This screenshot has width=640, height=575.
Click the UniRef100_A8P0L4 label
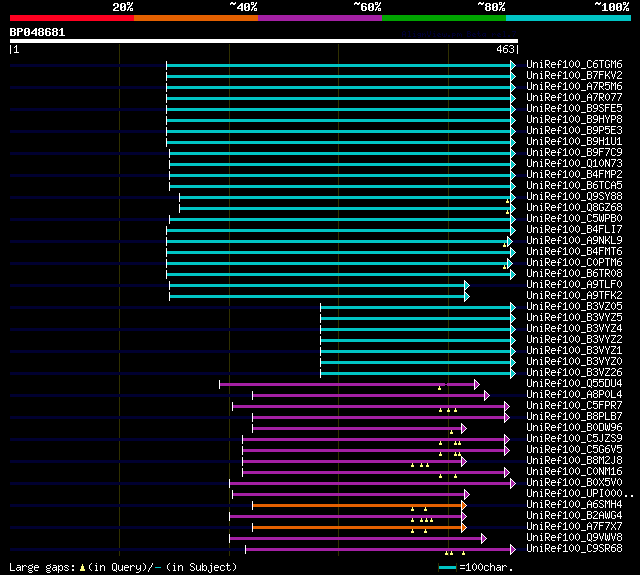coord(574,395)
